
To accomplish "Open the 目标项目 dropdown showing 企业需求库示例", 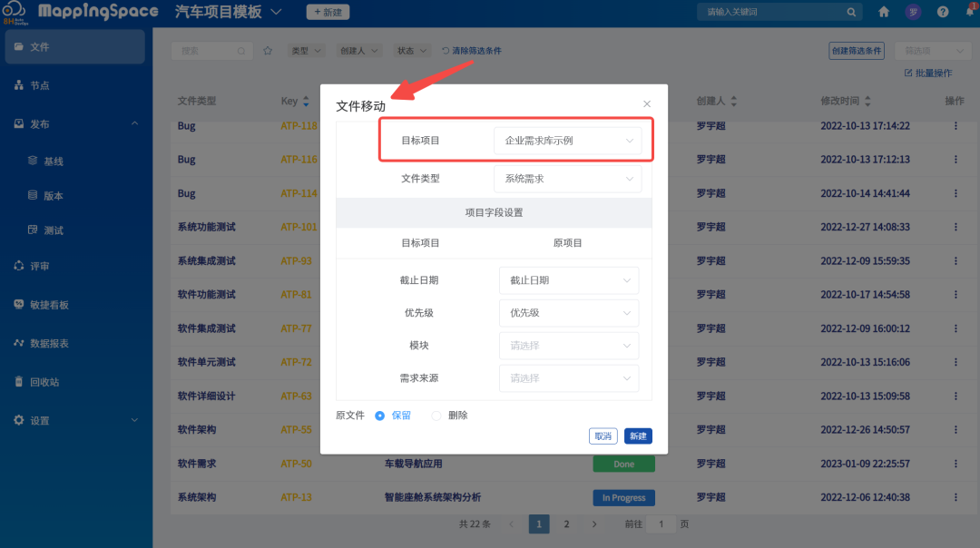I will (570, 142).
